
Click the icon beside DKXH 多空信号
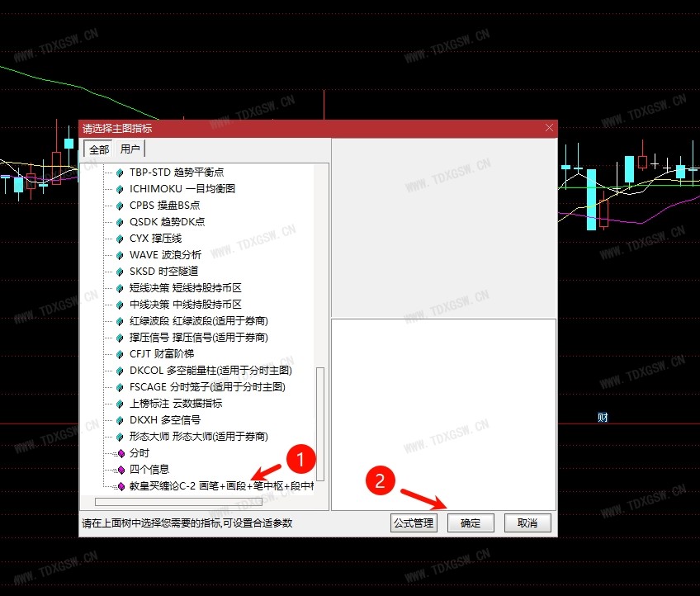point(120,420)
